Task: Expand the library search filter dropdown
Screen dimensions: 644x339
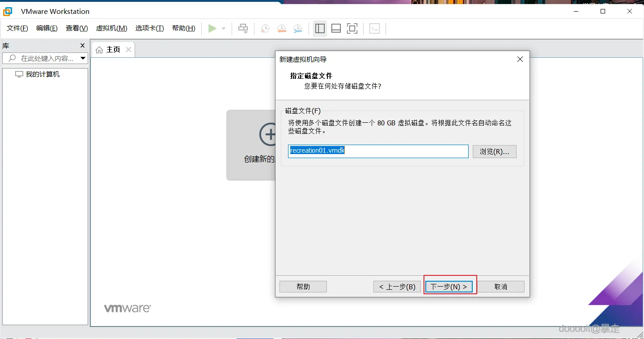Action: point(83,58)
